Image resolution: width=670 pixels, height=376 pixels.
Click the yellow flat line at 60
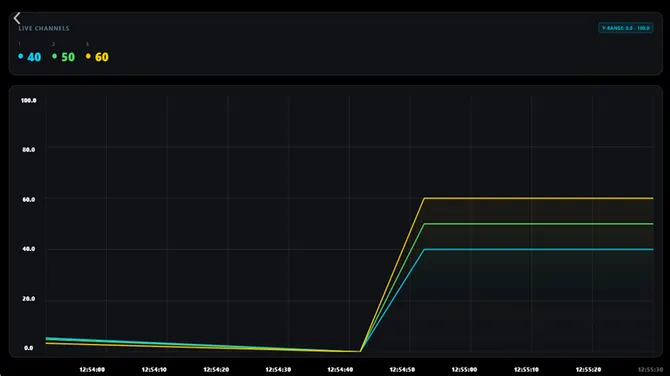tap(538, 198)
